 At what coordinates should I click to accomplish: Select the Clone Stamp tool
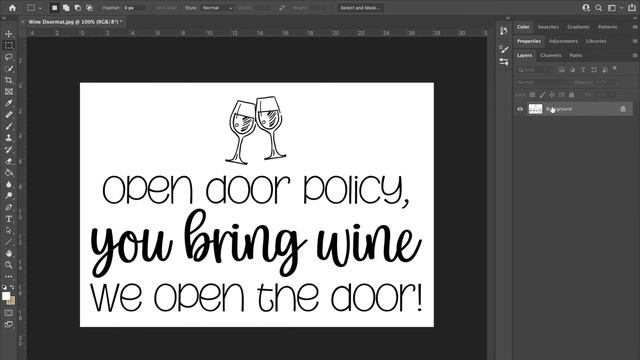tap(9, 138)
